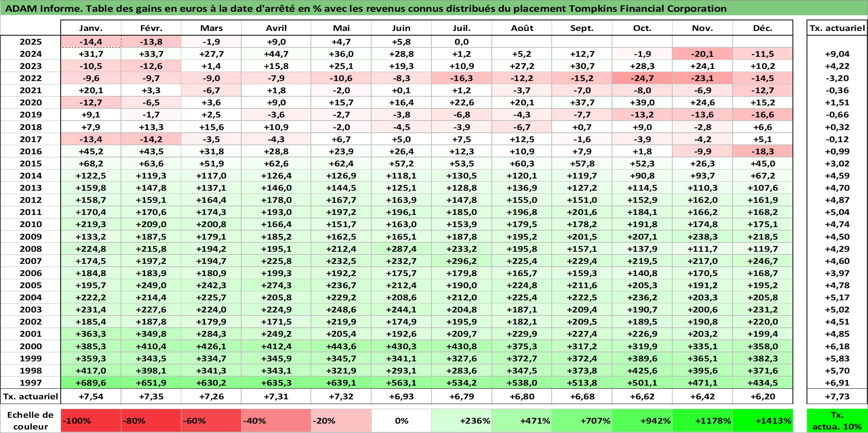
Task: Click the +30,7 cell in 2023 row
Action: point(582,66)
